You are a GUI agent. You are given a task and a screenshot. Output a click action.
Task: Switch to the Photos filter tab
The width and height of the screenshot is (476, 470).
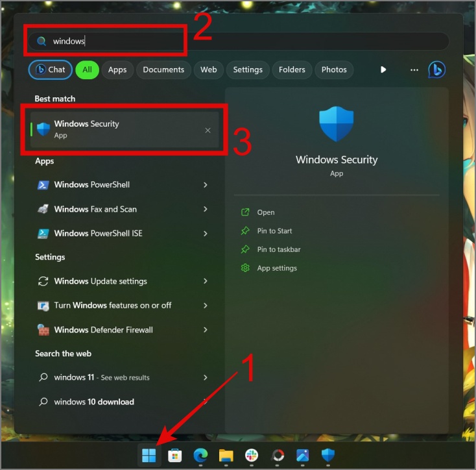334,69
